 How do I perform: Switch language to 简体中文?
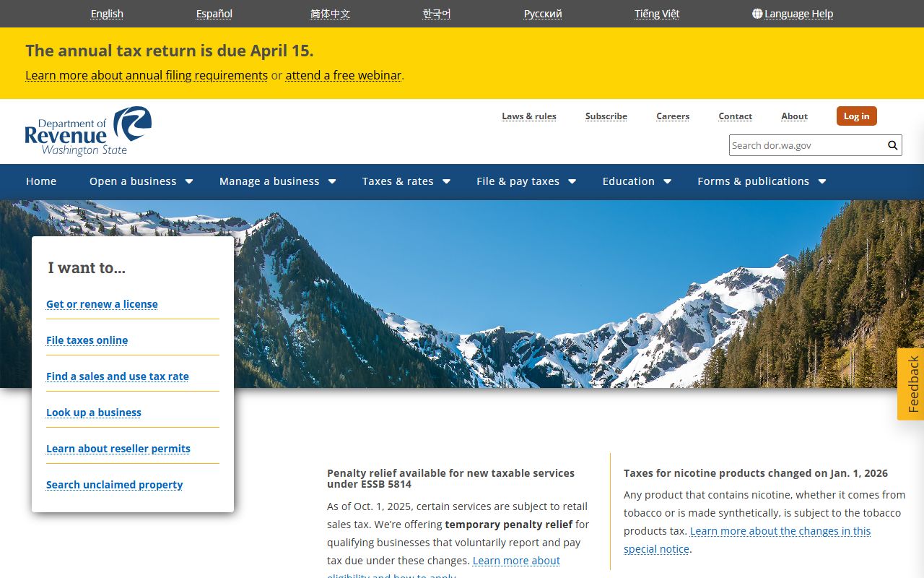[330, 14]
